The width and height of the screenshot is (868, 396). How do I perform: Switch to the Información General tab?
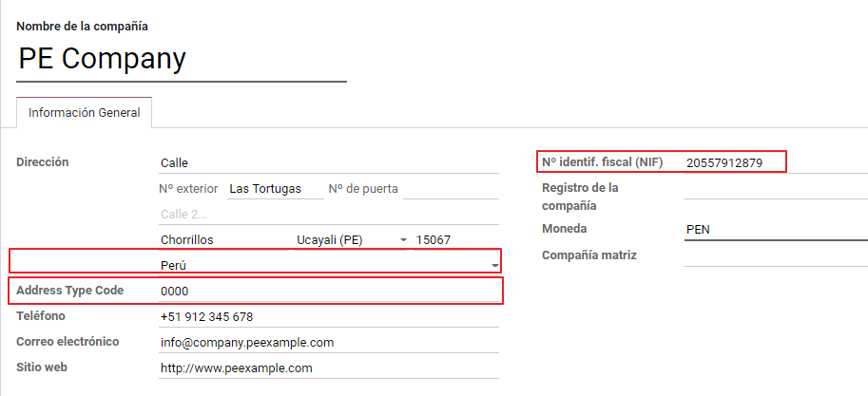coord(85,113)
